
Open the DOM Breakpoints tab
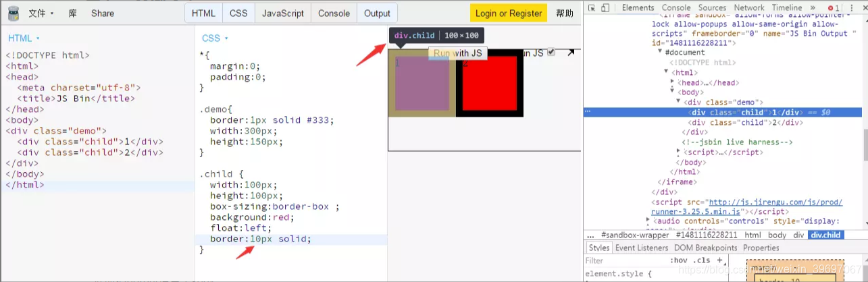(x=706, y=248)
